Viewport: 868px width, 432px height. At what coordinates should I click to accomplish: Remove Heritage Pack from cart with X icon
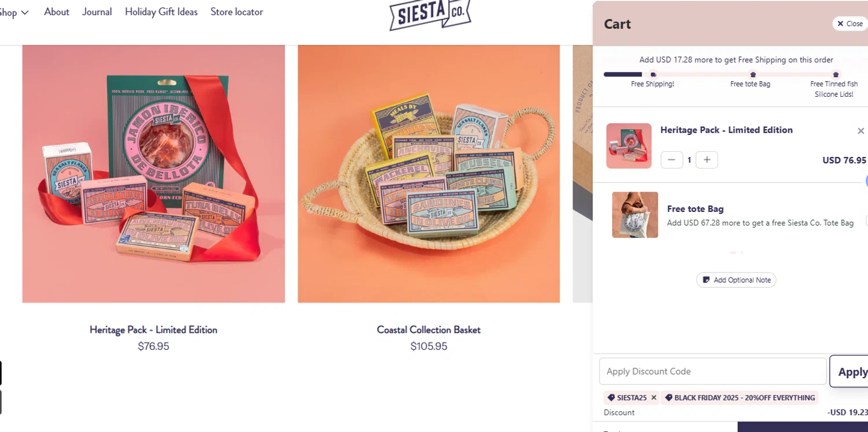tap(860, 131)
